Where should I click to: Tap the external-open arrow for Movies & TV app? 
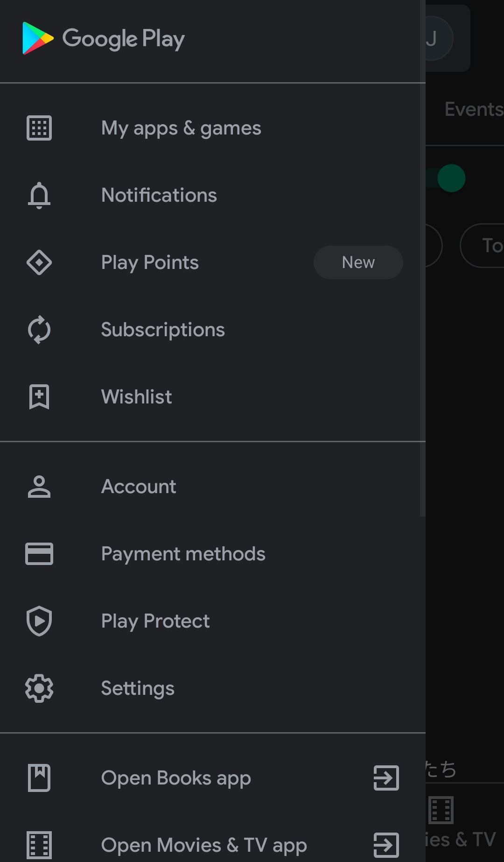[386, 845]
